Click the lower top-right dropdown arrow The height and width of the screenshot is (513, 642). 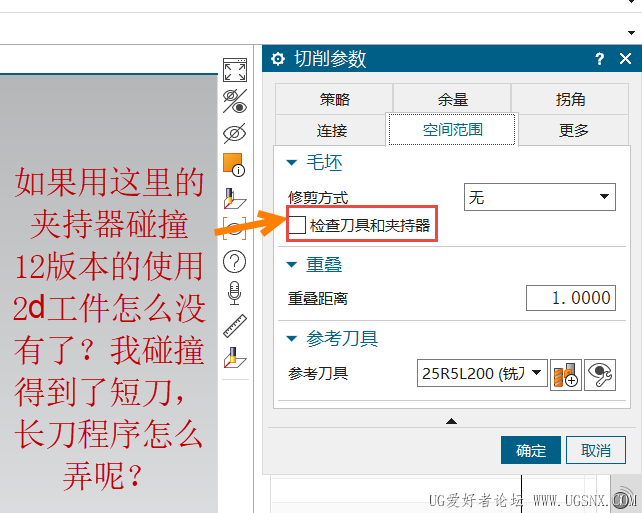[631, 33]
